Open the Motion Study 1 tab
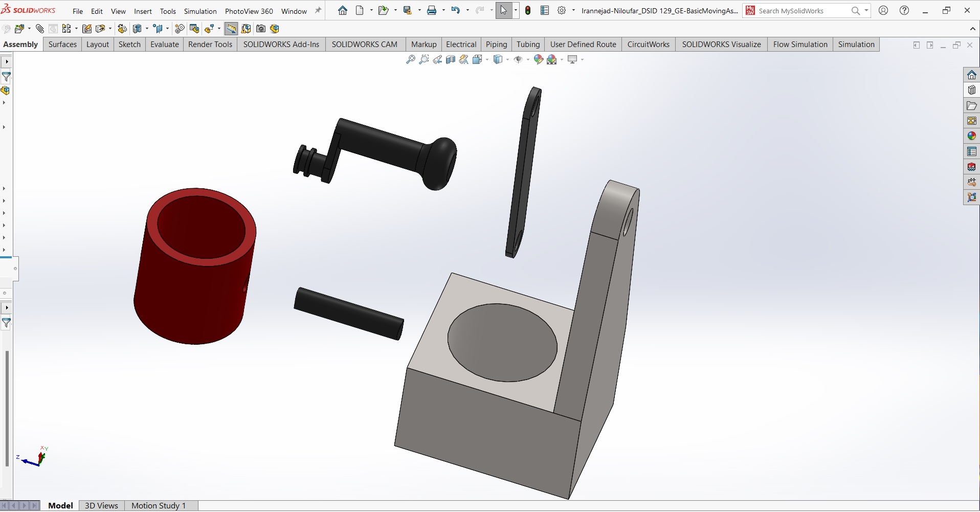Viewport: 980px width, 512px height. point(159,505)
